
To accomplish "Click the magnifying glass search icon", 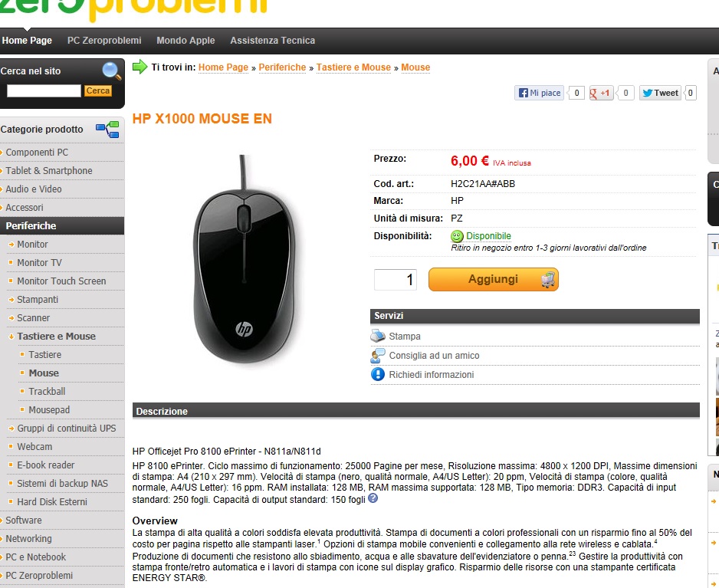I will click(111, 71).
